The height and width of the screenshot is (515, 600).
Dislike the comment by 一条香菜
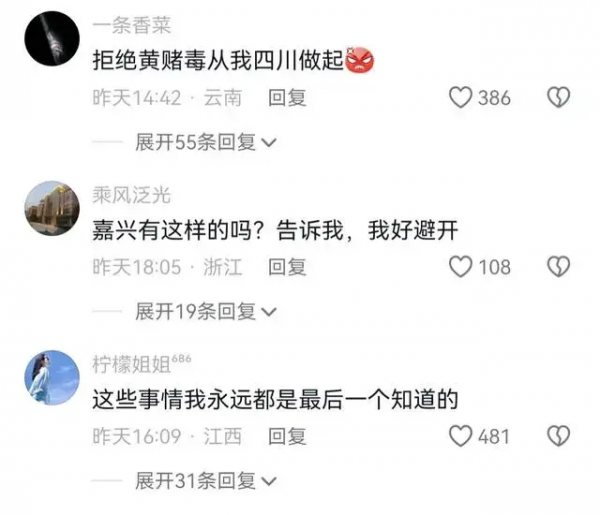click(559, 98)
